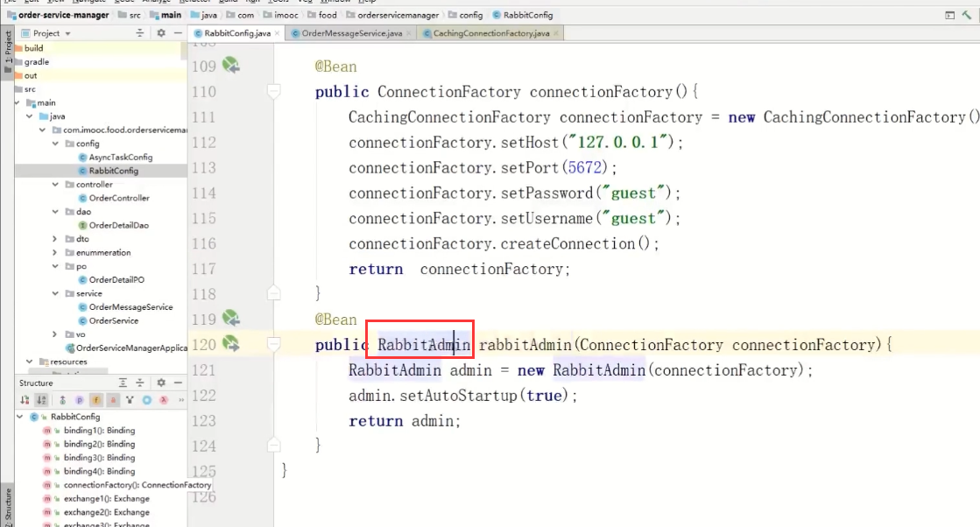
Task: Expand the 'dto' package node
Action: click(55, 238)
